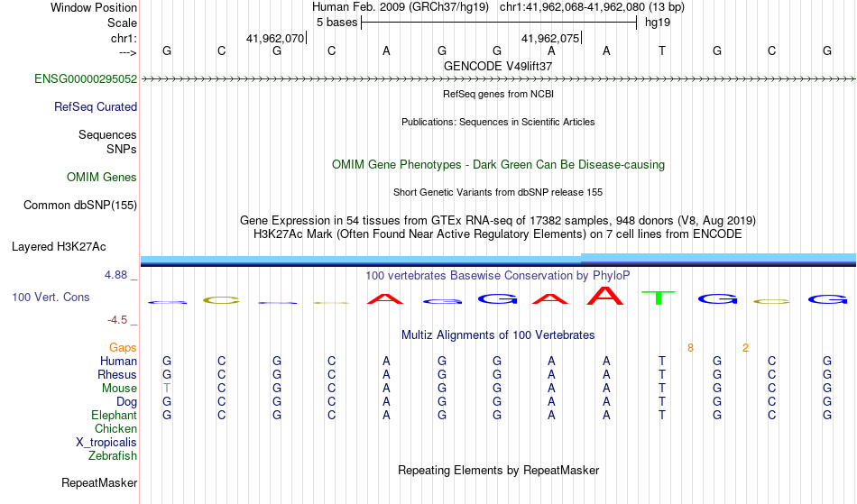857x504 pixels.
Task: Click Multiz Alignments of 100 Vertebrates title
Action: [498, 335]
